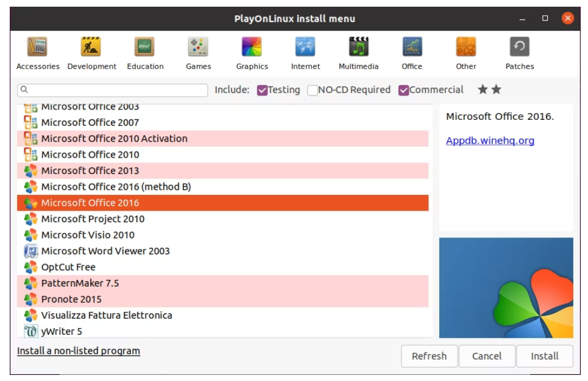Image resolution: width=588 pixels, height=381 pixels.
Task: Open the Patches category
Action: tap(519, 53)
